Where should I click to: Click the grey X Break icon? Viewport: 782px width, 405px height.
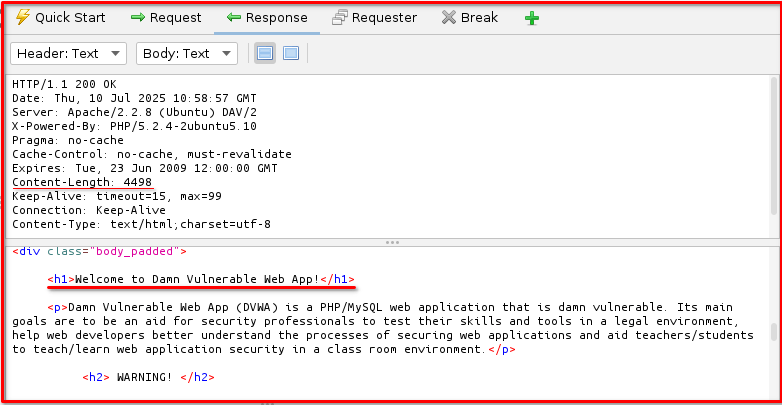(449, 18)
